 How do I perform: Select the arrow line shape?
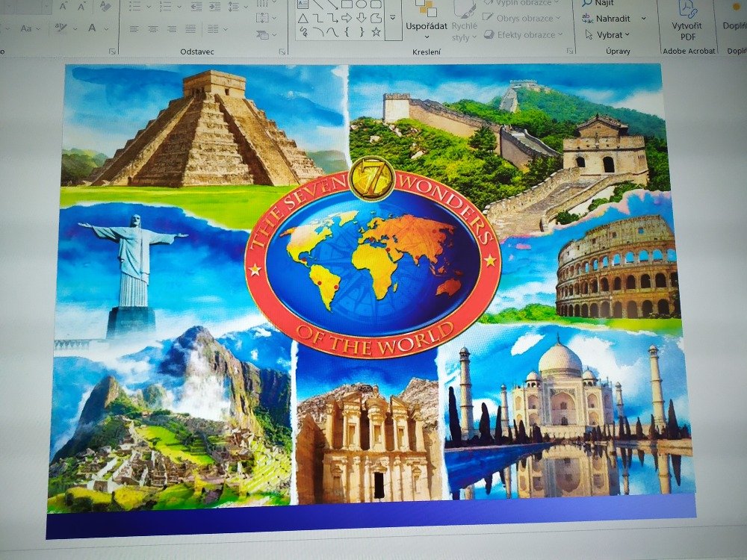pyautogui.click(x=333, y=4)
